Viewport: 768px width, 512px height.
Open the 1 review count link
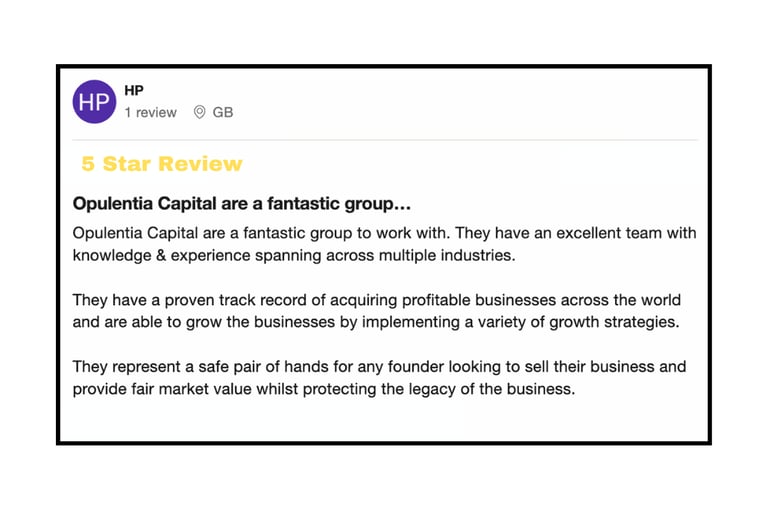pos(150,113)
